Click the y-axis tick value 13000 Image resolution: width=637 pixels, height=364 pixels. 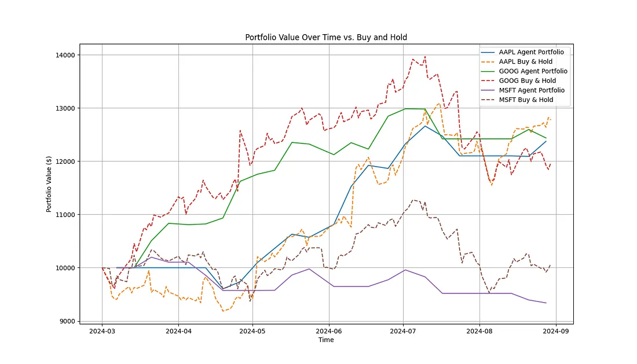65,108
